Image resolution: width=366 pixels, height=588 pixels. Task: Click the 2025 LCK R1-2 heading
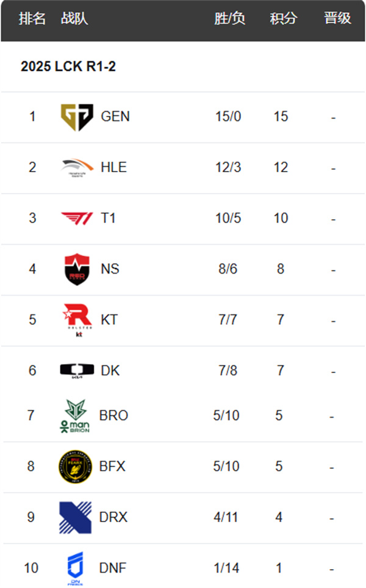pos(68,67)
